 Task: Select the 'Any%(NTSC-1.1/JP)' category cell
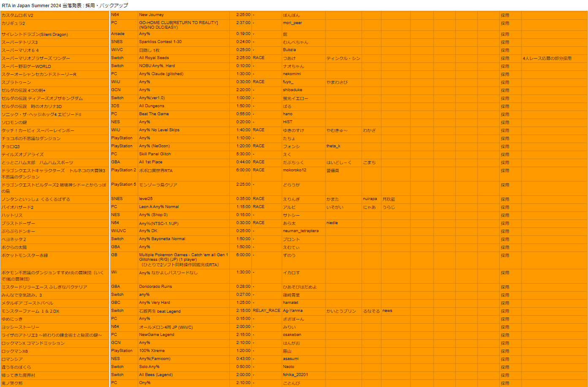pyautogui.click(x=184, y=224)
